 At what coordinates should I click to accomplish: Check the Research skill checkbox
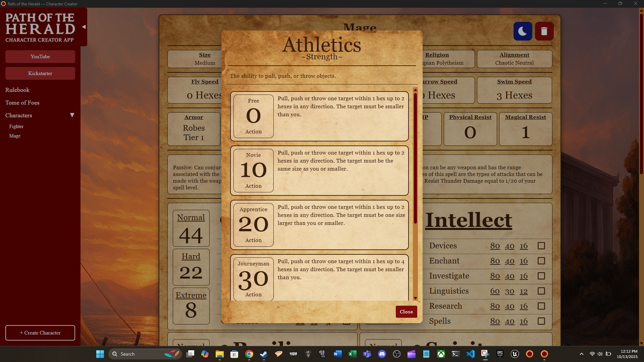click(541, 306)
